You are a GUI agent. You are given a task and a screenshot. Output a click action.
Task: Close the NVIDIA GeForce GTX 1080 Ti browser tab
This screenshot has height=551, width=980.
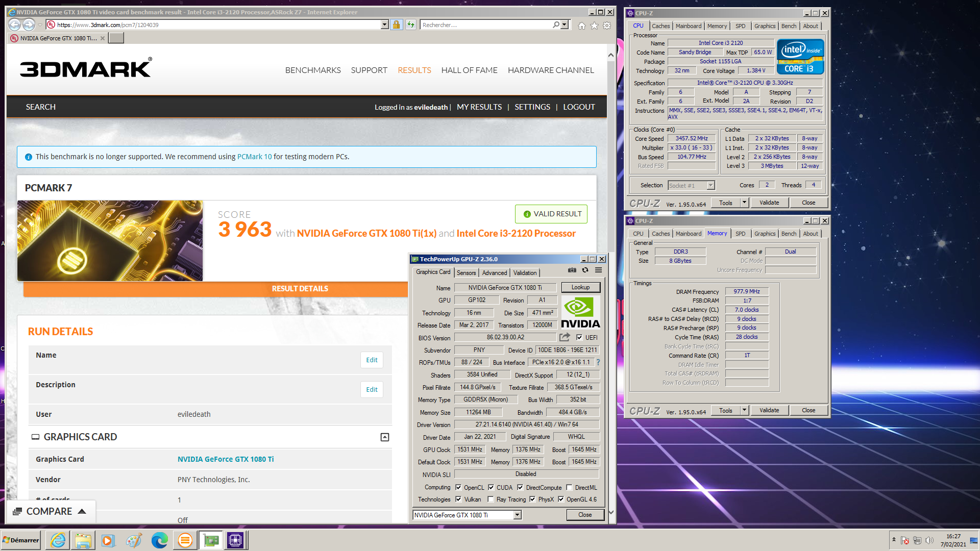[x=103, y=38]
